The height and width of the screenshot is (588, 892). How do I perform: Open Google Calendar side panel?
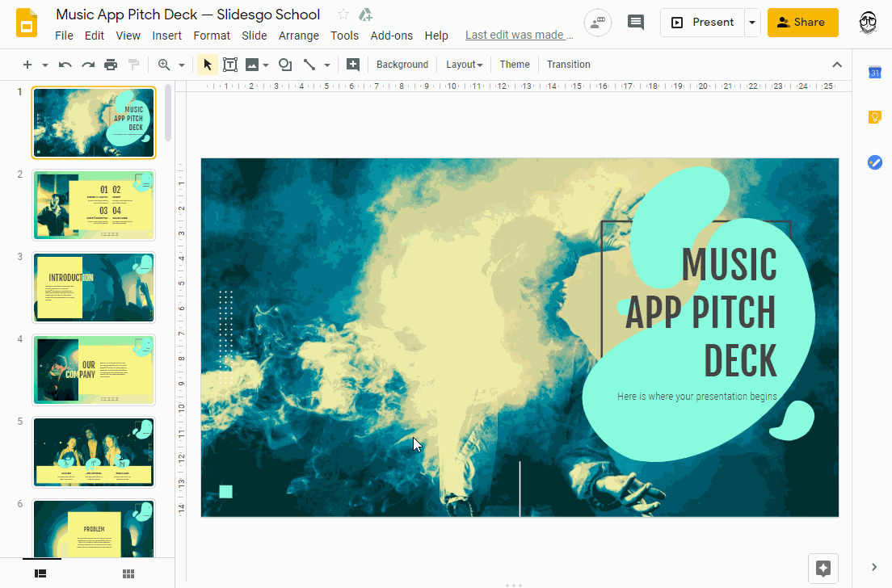click(874, 73)
